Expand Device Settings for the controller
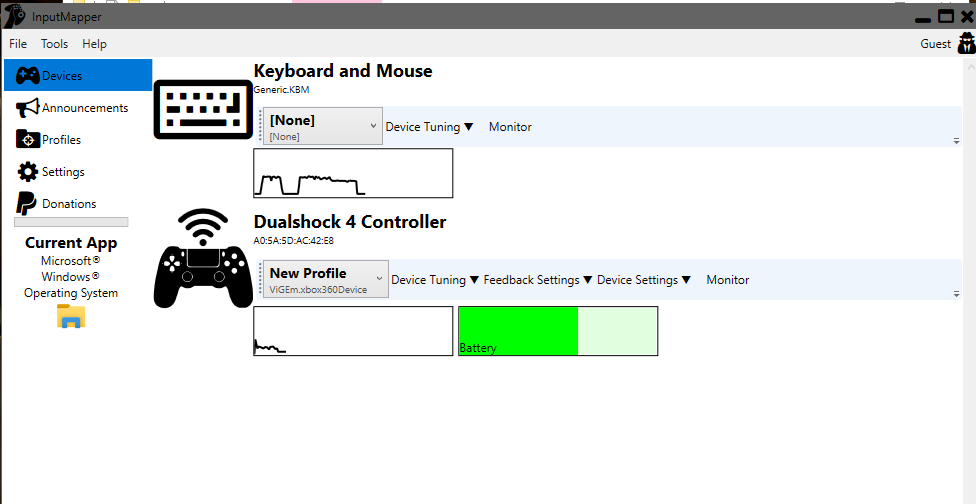This screenshot has width=976, height=504. 644,280
